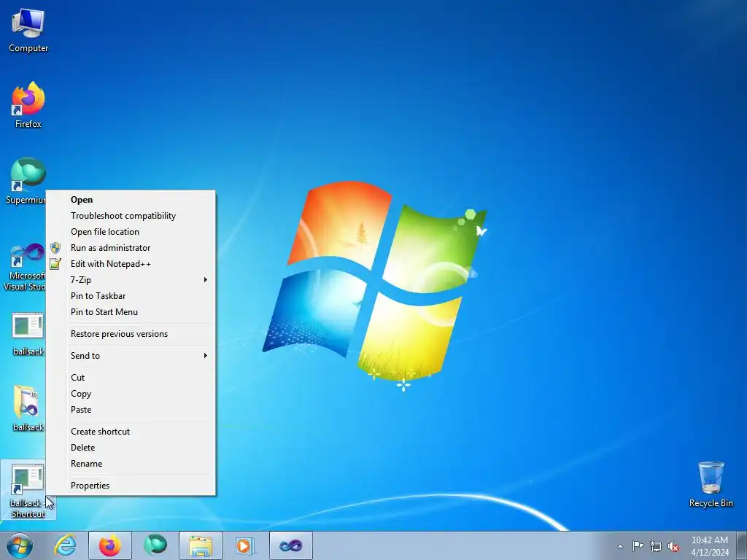Viewport: 747px width, 560px height.
Task: Expand the 7-Zip submenu
Action: tap(131, 280)
